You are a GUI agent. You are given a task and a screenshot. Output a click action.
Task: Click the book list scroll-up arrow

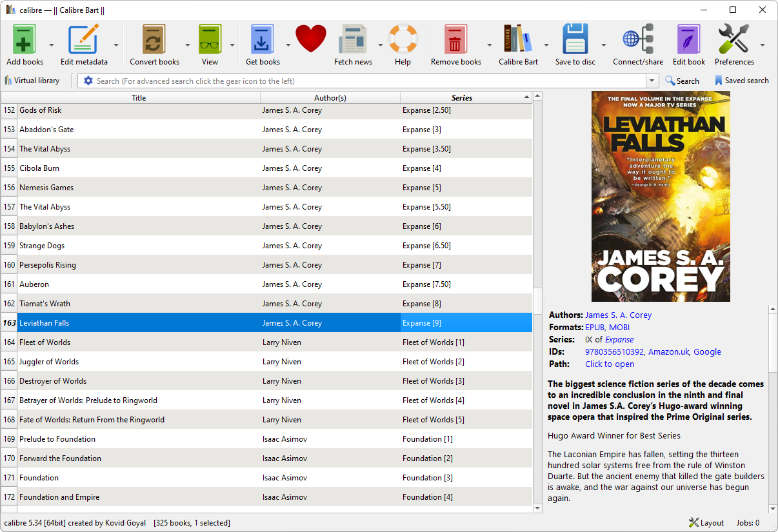[x=538, y=96]
